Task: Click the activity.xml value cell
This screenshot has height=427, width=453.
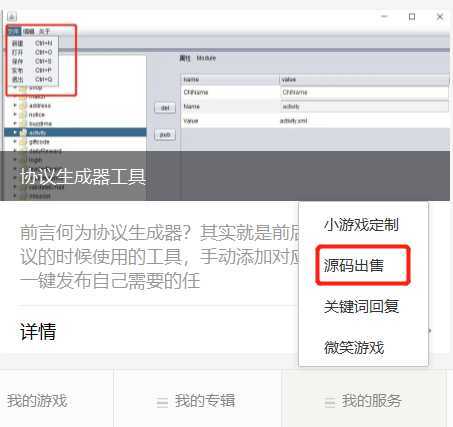Action: [364, 121]
